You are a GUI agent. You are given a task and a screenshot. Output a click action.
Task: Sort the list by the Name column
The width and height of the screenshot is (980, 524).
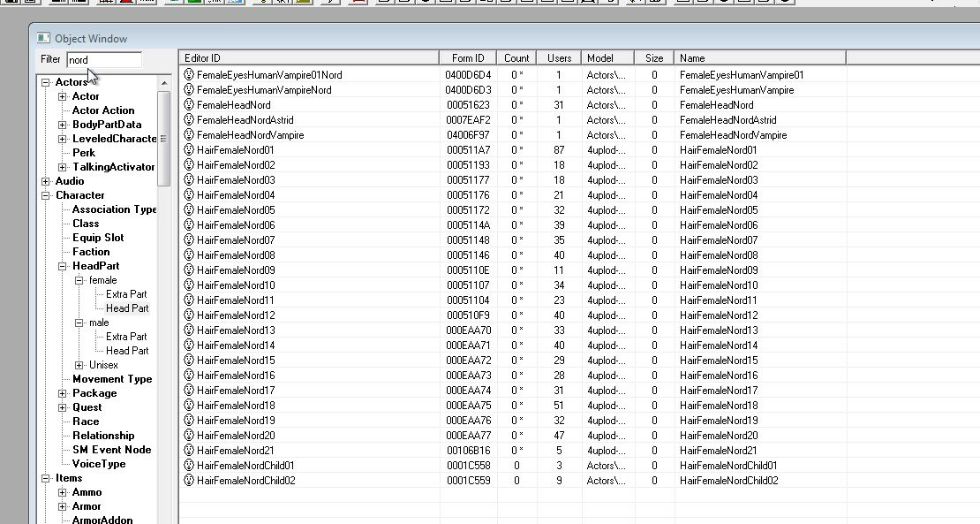[x=760, y=58]
